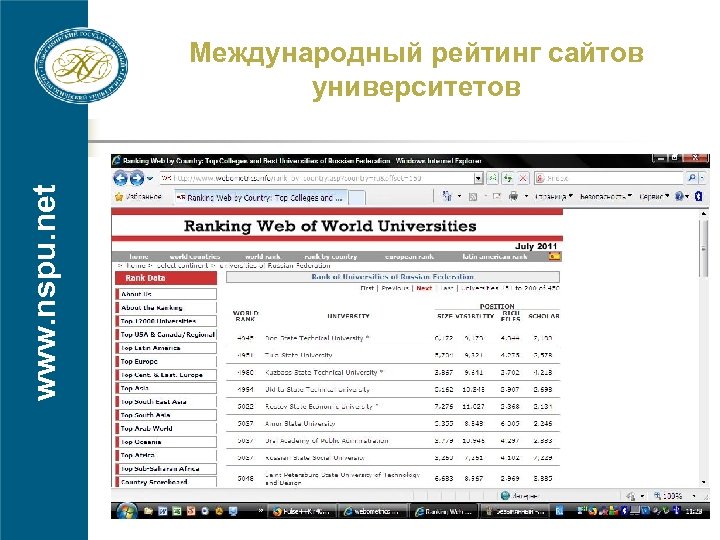This screenshot has width=720, height=540.
Task: Click the Excel quick launch icon
Action: pos(177,511)
